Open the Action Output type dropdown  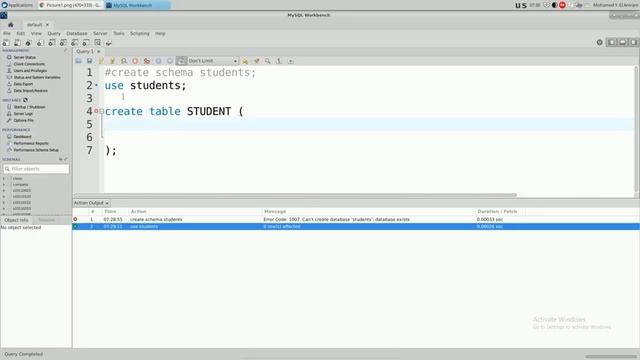point(91,203)
